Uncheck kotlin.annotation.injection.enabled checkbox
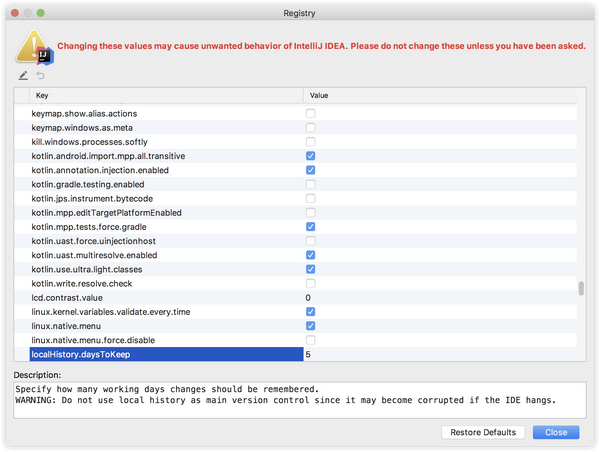The width and height of the screenshot is (600, 452). pyautogui.click(x=310, y=171)
